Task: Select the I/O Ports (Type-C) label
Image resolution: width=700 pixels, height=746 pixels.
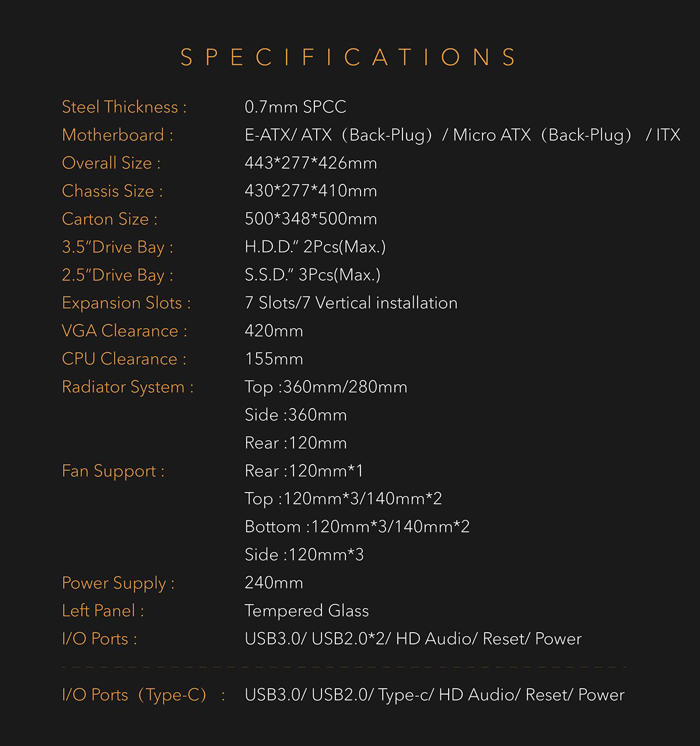Action: [143, 695]
